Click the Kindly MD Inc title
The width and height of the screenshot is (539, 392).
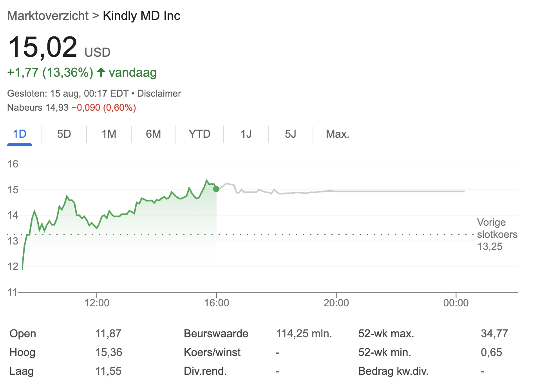(x=141, y=16)
